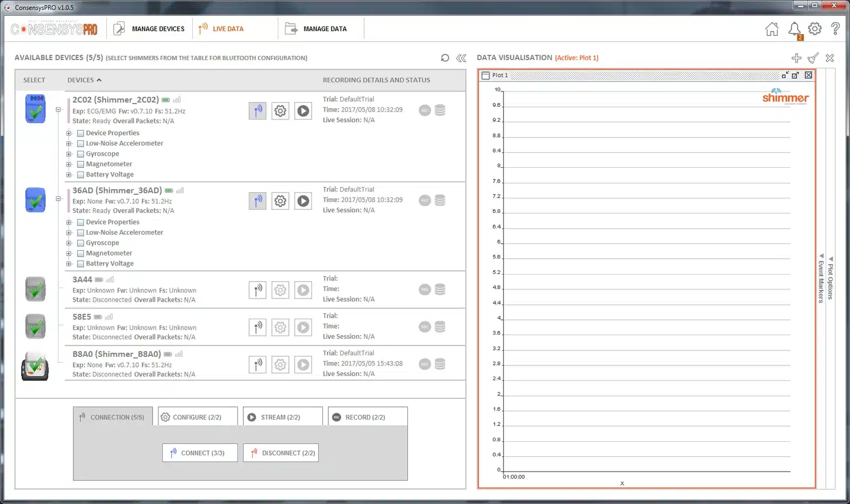Collapse the Shimmer_2C02 device tree
The width and height of the screenshot is (850, 504).
pos(58,109)
